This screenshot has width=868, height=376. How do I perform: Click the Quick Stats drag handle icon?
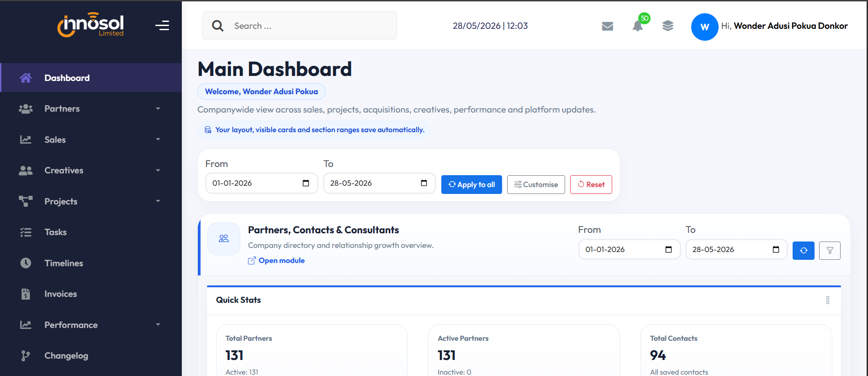click(828, 300)
